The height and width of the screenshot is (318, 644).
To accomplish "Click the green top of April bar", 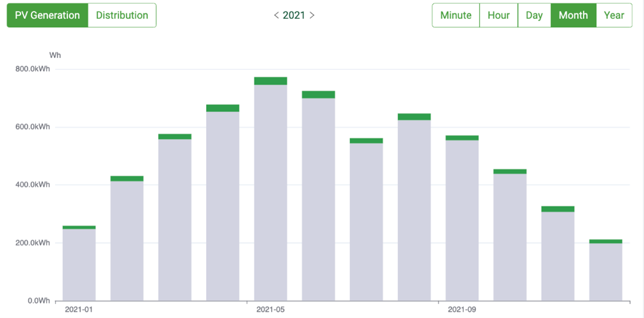I will click(x=222, y=108).
